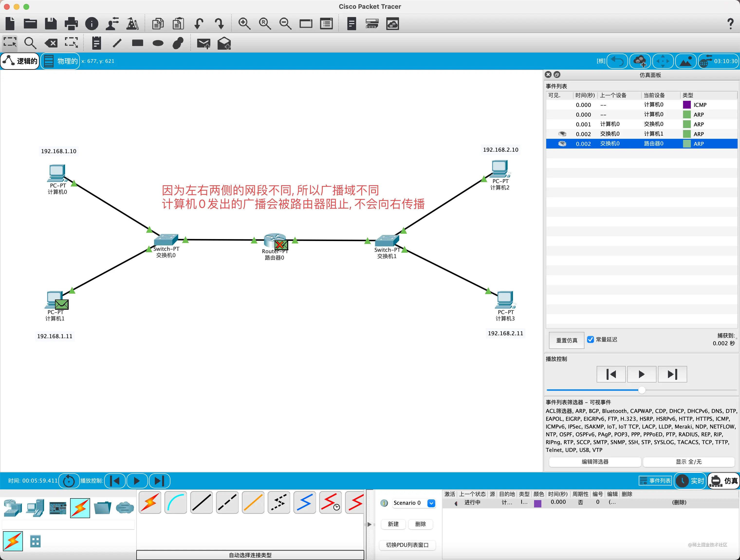
Task: Open help with the question mark icon
Action: [x=731, y=24]
